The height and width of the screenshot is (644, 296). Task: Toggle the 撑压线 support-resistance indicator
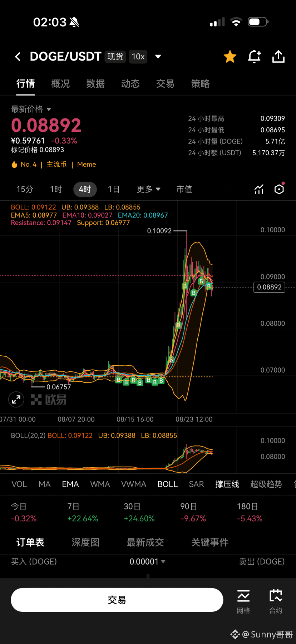227,484
